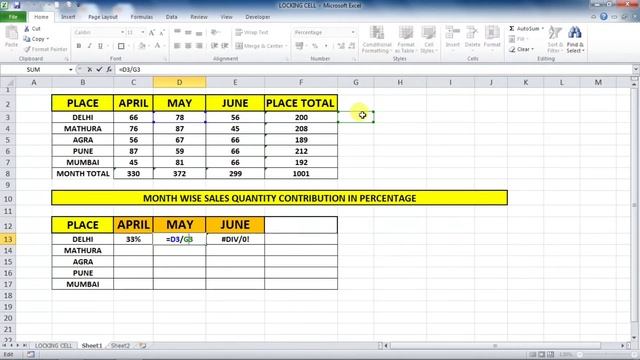Toggle Align Text Left
Image resolution: width=640 pixels, height=360 pixels.
tap(178, 46)
